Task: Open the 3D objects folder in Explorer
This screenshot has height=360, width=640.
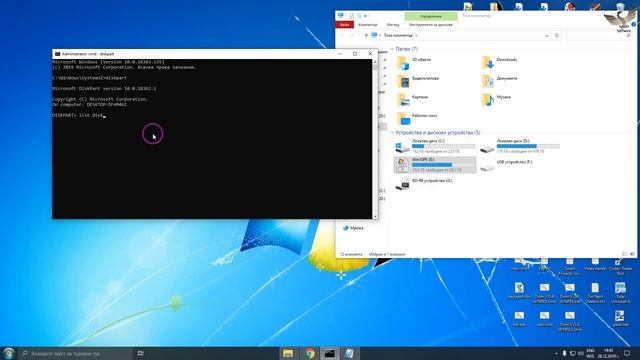Action: coord(414,62)
